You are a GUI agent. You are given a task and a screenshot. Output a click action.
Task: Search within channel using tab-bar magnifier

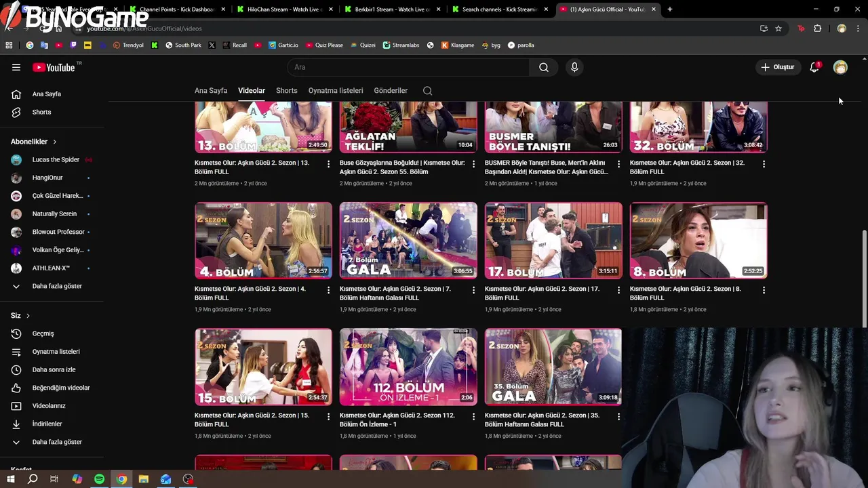427,91
